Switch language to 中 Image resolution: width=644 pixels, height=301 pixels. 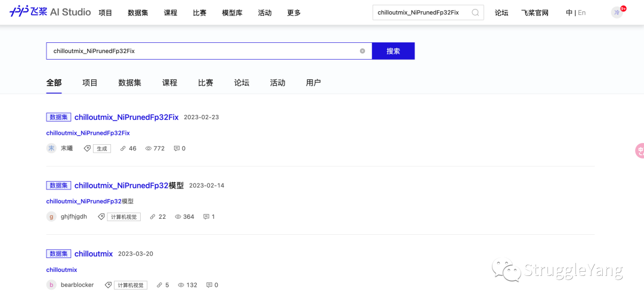(569, 13)
